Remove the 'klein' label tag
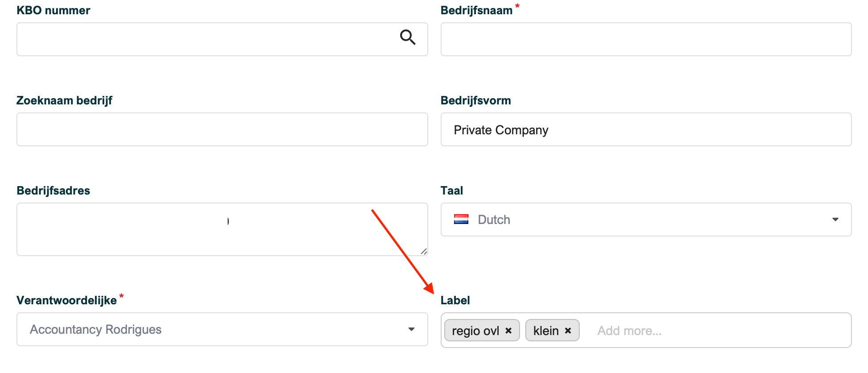The height and width of the screenshot is (373, 868). pos(568,331)
